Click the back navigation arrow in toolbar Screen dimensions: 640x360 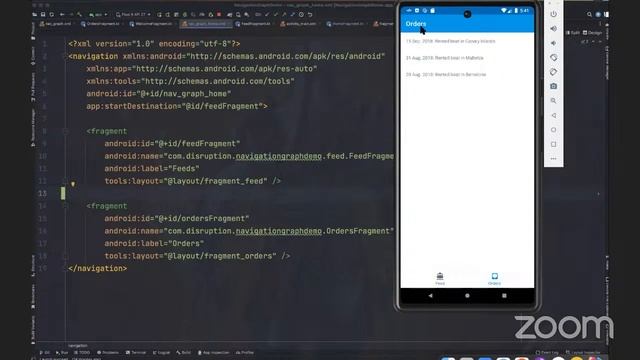pos(62,14)
